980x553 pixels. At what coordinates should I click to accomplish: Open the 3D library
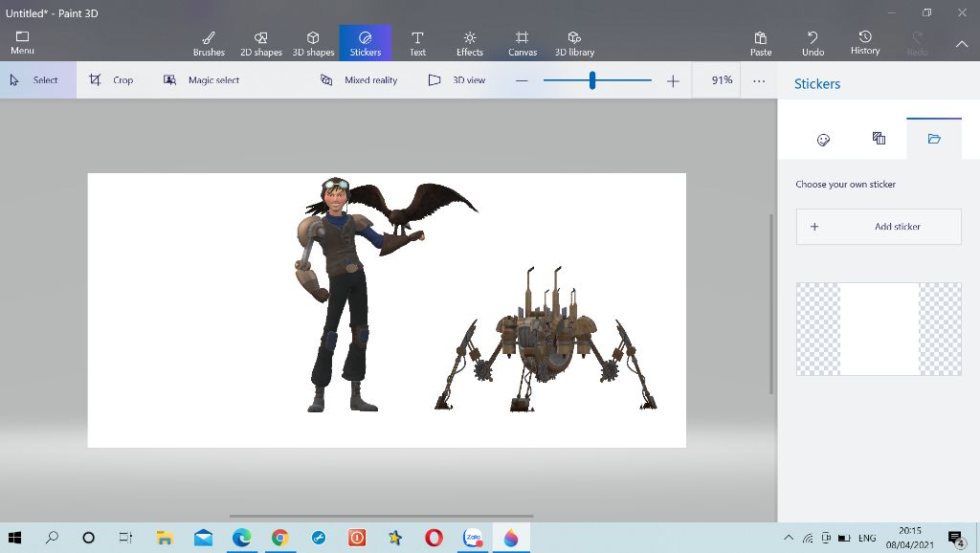574,44
